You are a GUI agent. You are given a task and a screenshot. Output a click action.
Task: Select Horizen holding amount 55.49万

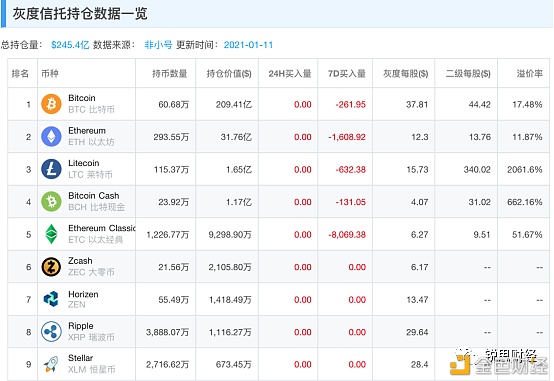click(x=173, y=300)
